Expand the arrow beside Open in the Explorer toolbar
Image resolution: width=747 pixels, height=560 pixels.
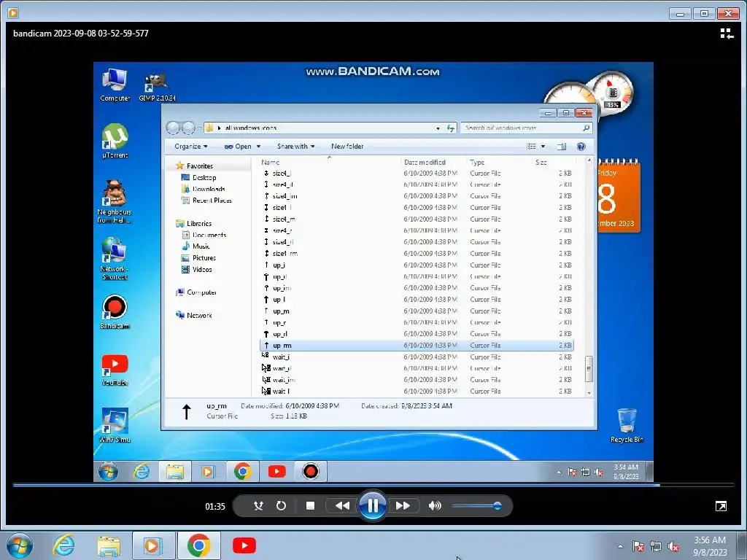[x=259, y=146]
